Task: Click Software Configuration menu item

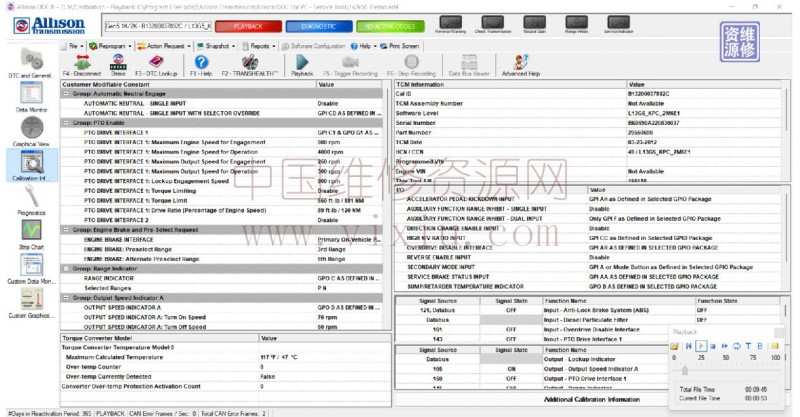Action: click(x=314, y=46)
